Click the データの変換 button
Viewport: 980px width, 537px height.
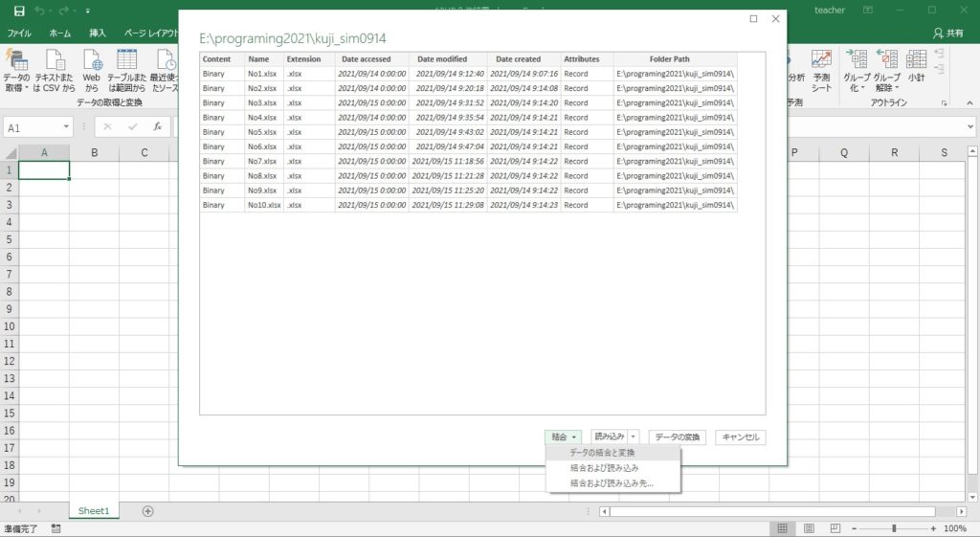click(x=678, y=437)
